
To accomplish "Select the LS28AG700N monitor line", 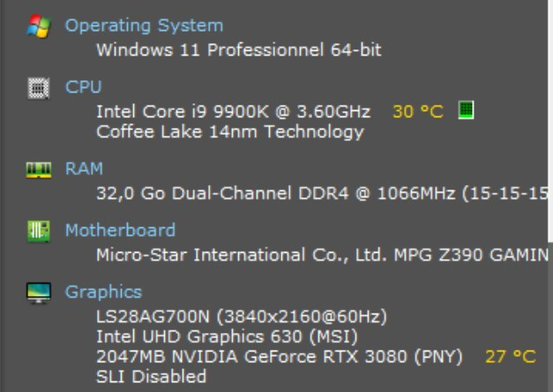I will pos(242,316).
